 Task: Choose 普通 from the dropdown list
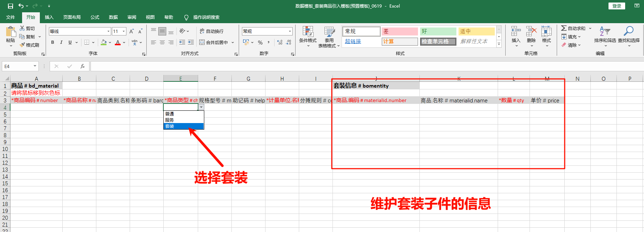(184, 114)
